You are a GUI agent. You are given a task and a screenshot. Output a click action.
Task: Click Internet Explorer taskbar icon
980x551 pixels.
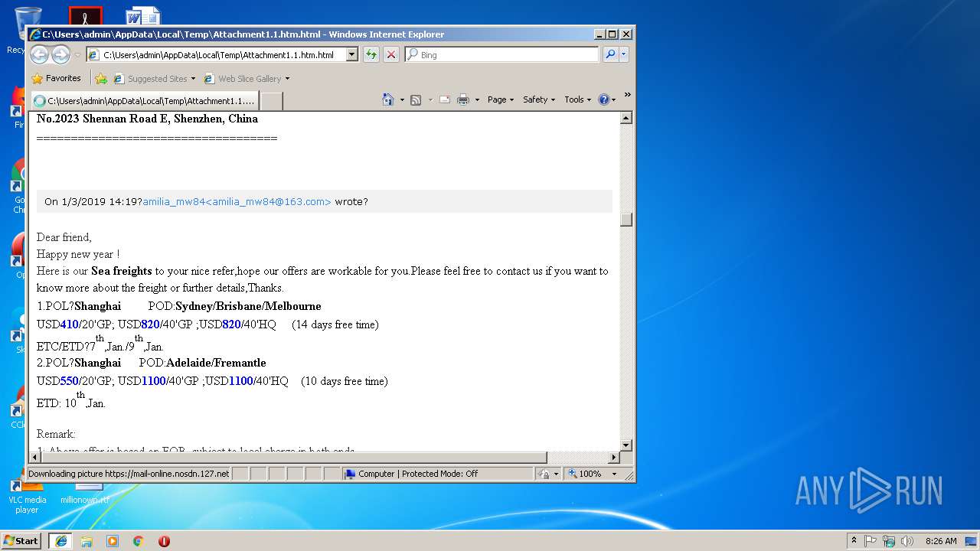[60, 541]
